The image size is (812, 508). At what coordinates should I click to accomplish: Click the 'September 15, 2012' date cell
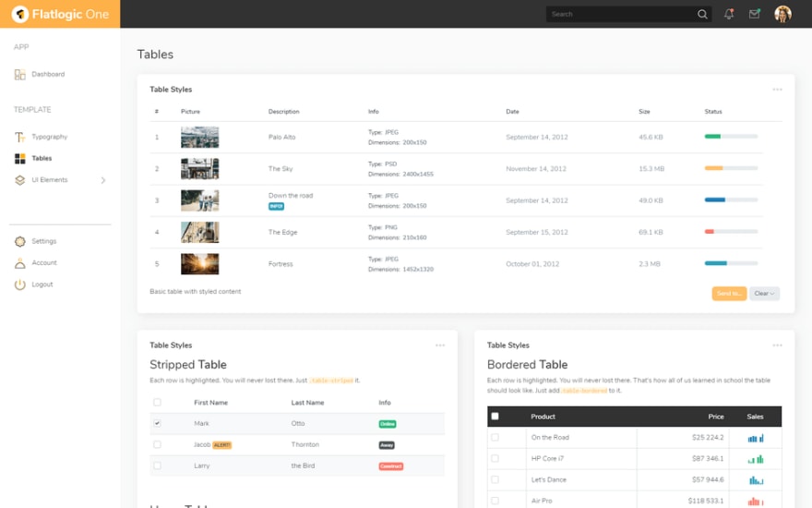pyautogui.click(x=537, y=232)
